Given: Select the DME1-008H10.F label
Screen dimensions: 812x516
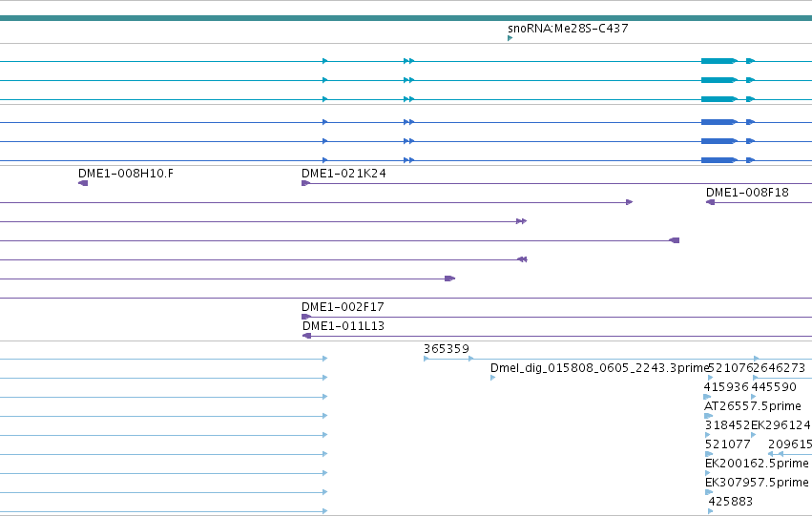Looking at the screenshot, I should tap(126, 174).
